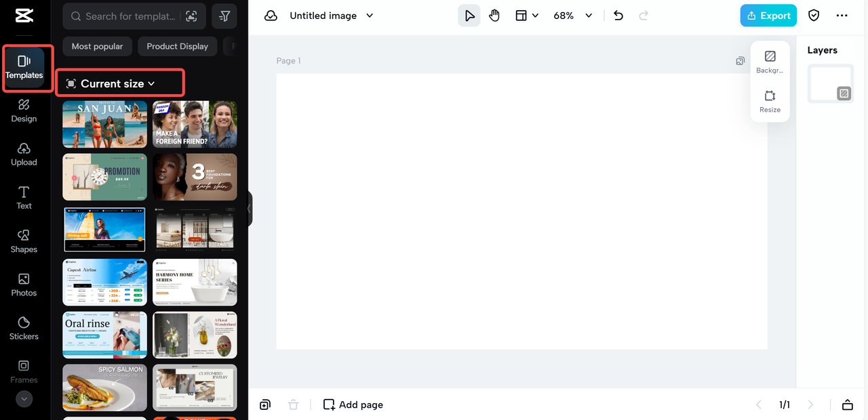Screen dimensions: 868x420
Task: Click the cloud save status icon
Action: coord(271,16)
